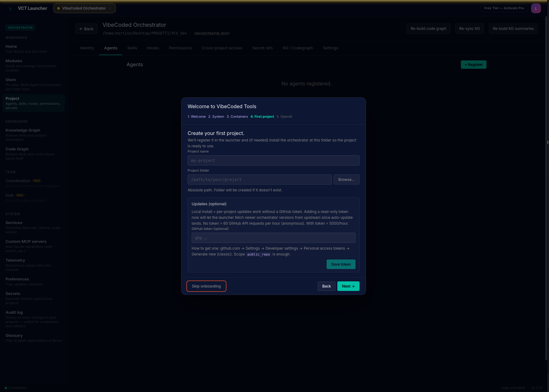This screenshot has height=392, width=549.
Task: Switch to the Hooks tab
Action: coord(153,48)
